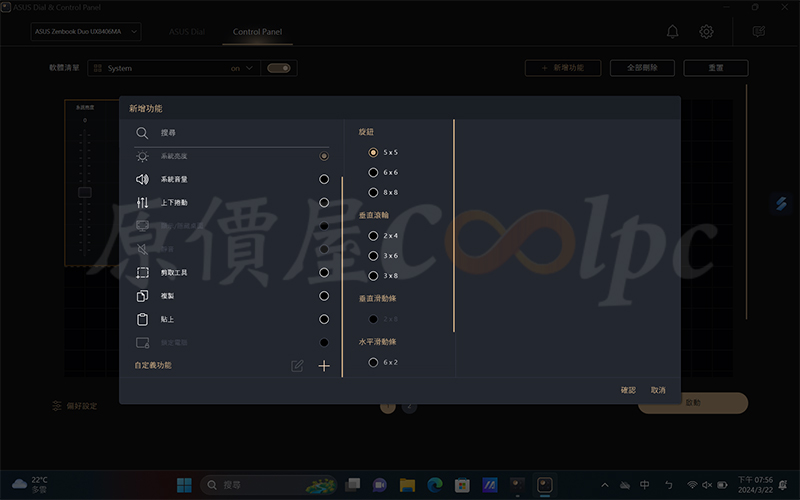Click the edit pencil icon beside 自定義功能

(297, 365)
